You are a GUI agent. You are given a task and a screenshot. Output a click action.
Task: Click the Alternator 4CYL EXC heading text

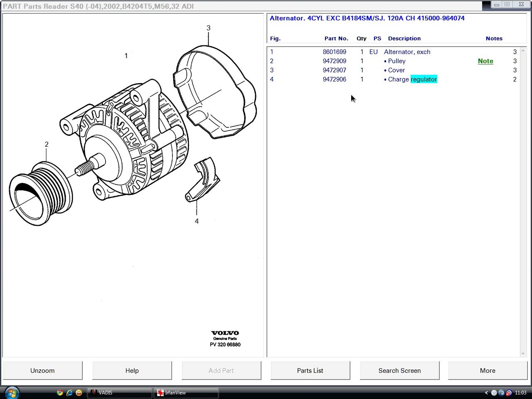[367, 18]
